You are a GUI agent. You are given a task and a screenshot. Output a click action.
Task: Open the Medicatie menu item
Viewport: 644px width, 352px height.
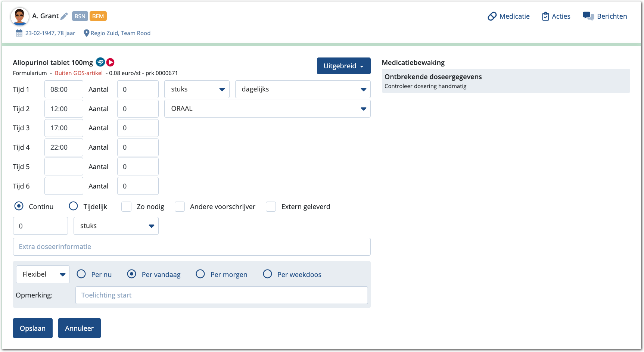508,16
